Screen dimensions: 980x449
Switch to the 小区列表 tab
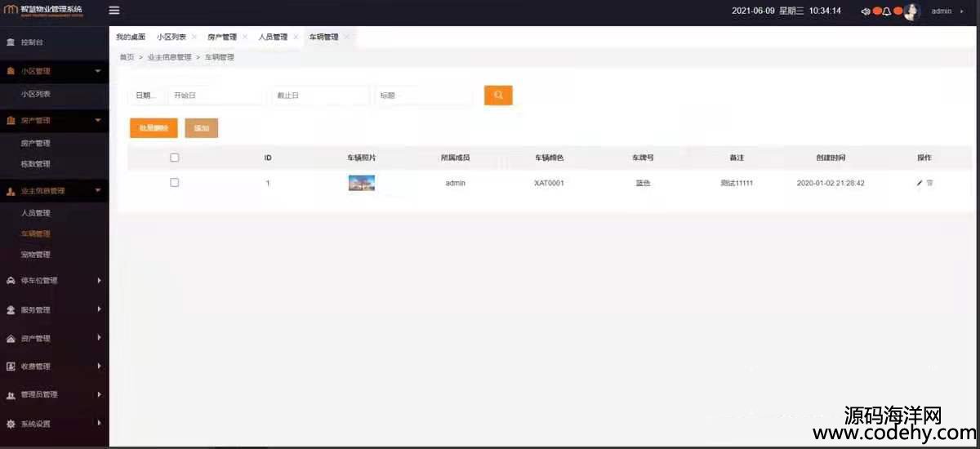tap(171, 37)
